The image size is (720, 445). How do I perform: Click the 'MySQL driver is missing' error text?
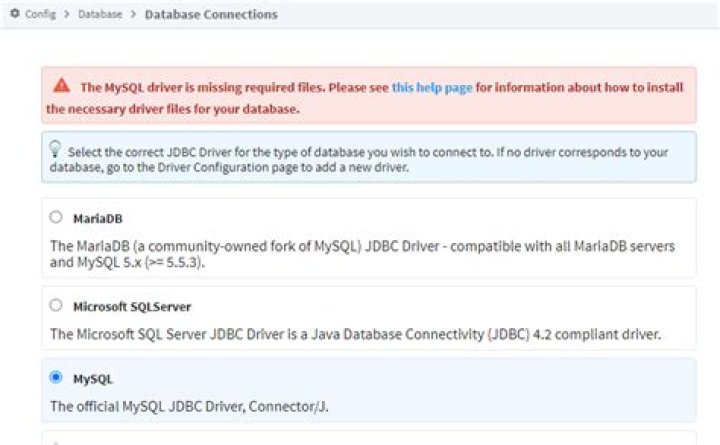point(365,98)
